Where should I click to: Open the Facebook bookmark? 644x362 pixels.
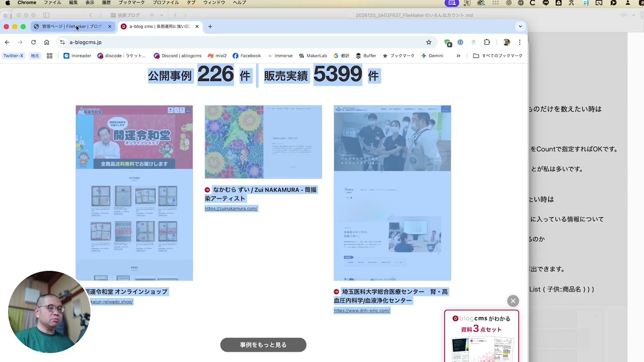247,56
